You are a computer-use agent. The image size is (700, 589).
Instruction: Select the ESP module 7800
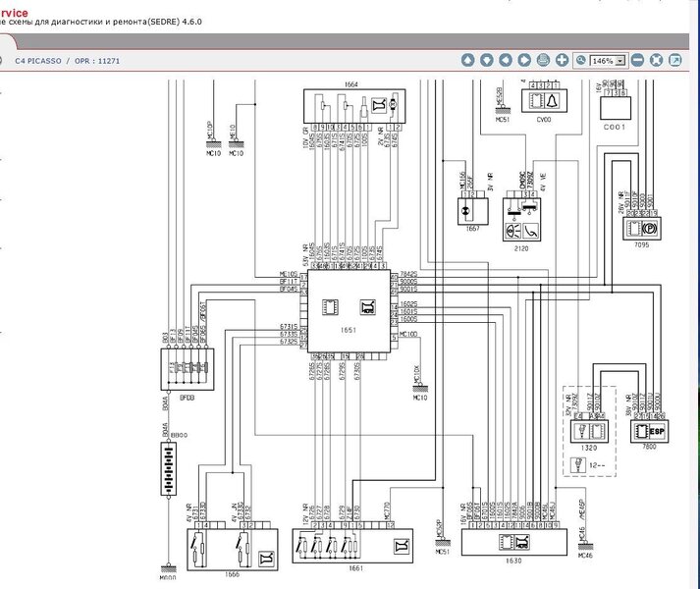pos(644,429)
